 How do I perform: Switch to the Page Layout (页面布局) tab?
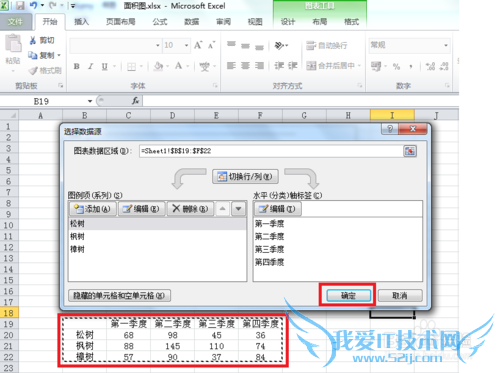121,22
